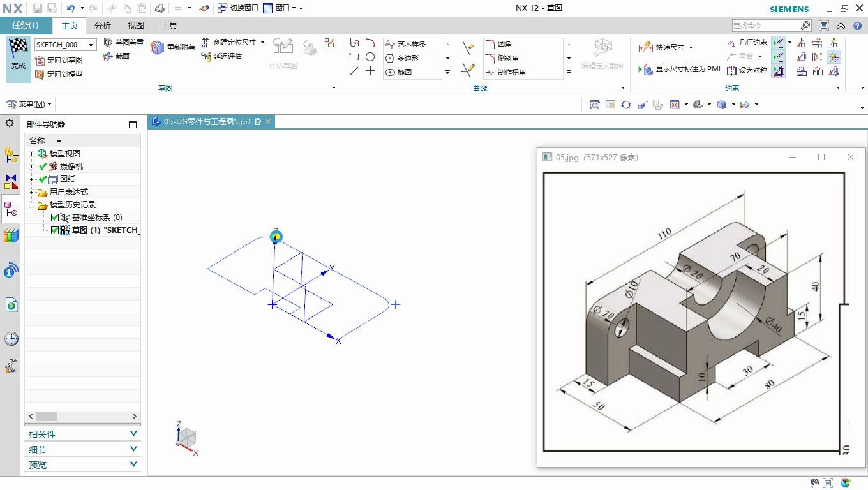868x490 pixels.
Task: Click the 圆角 fillet command
Action: point(499,44)
